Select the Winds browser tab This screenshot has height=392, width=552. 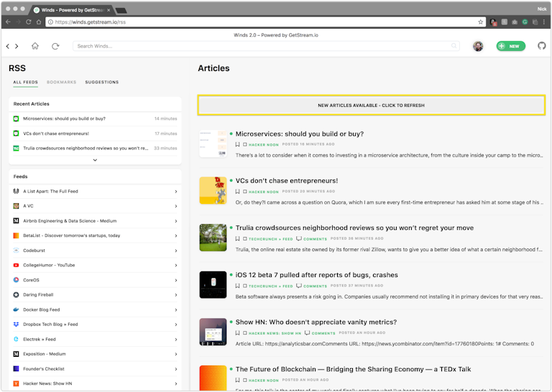click(72, 10)
